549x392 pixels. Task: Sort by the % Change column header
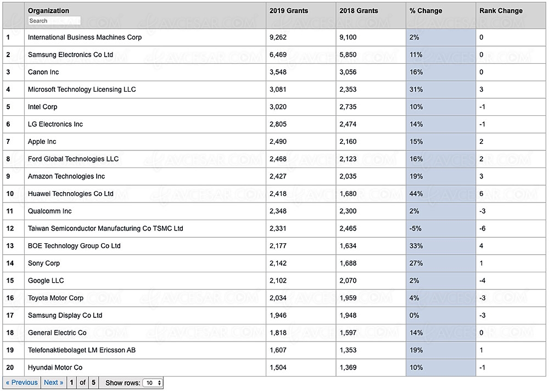[425, 11]
